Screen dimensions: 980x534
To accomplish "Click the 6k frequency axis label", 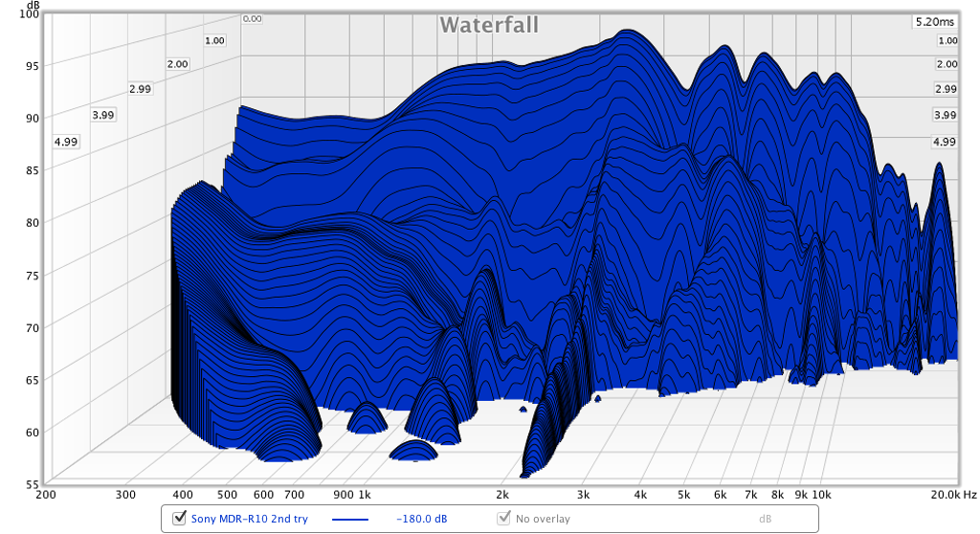I will pos(720,495).
